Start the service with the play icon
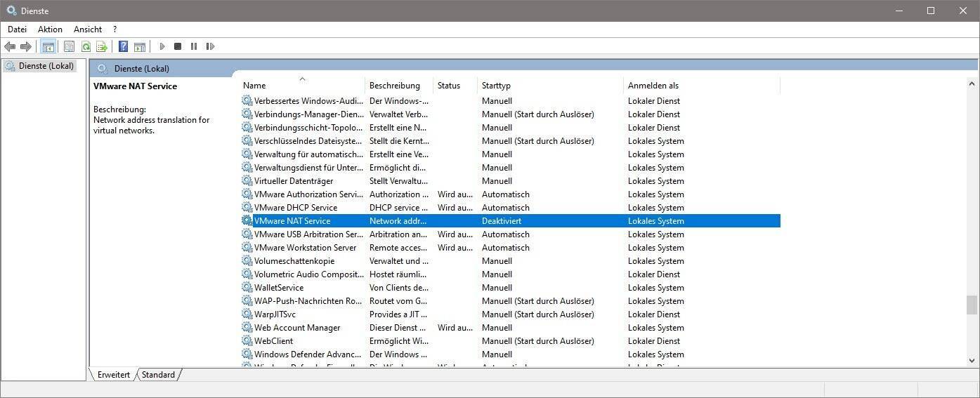The image size is (980, 398). 162,46
